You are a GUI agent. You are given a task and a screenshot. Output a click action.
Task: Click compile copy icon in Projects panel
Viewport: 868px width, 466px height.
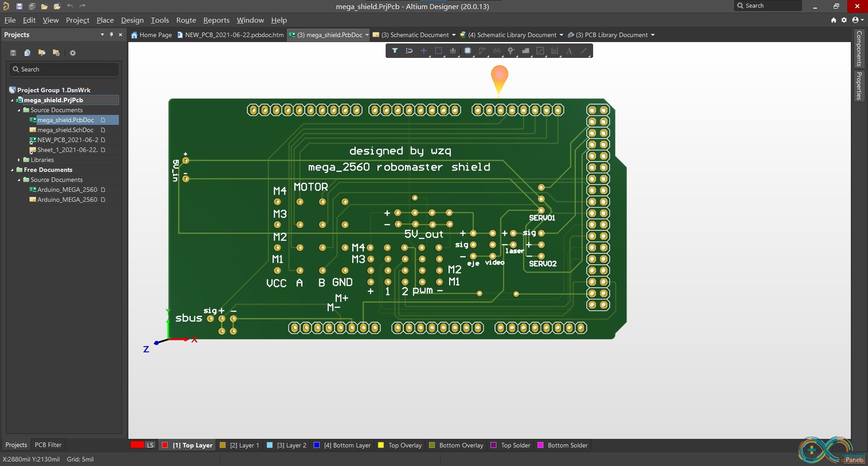[x=27, y=53]
